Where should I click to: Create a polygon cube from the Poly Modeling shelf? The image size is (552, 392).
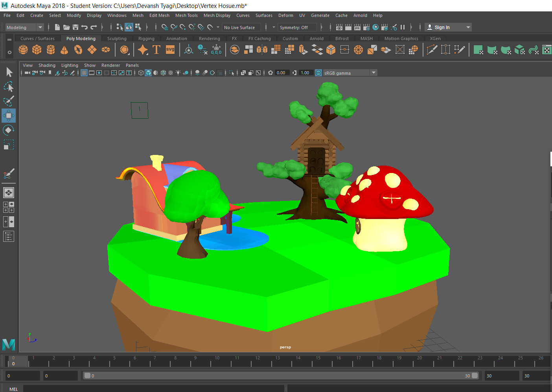[37, 50]
